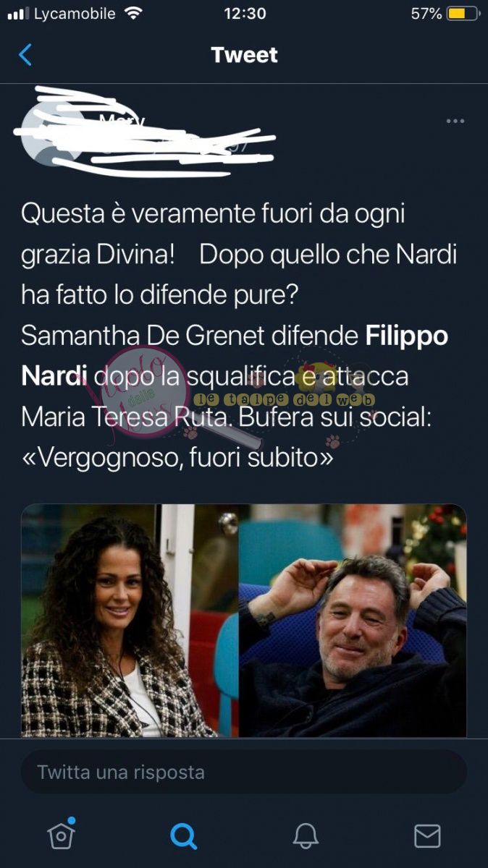The height and width of the screenshot is (868, 488).
Task: Tap the quote «Vergognoso, fuori subito»
Action: click(177, 457)
